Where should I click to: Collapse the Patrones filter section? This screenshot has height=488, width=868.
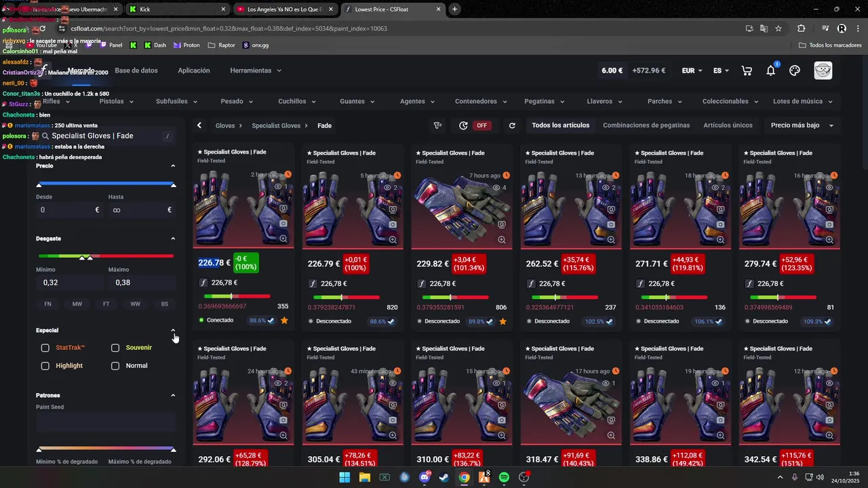point(173,395)
